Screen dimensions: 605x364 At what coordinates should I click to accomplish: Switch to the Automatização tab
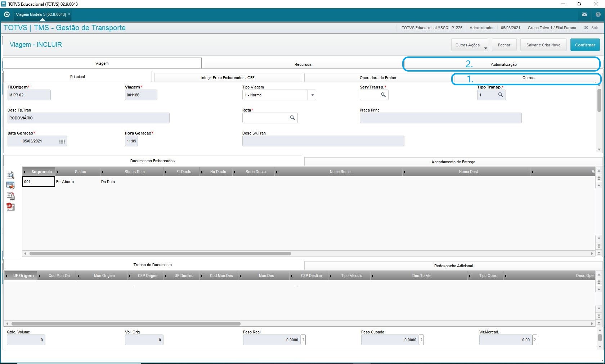pos(503,64)
